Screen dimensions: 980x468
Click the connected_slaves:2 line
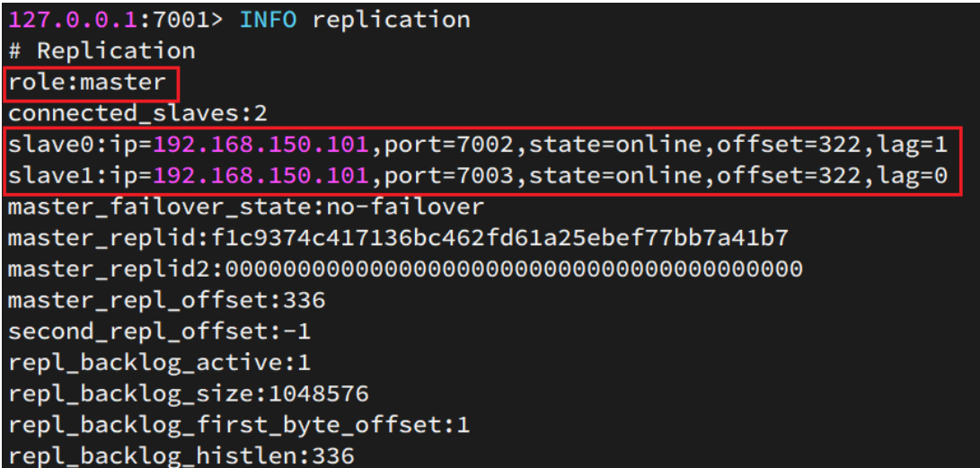click(x=137, y=113)
